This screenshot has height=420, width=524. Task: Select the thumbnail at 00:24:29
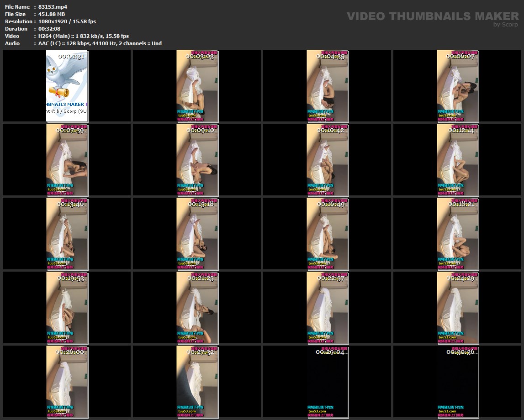coord(458,308)
